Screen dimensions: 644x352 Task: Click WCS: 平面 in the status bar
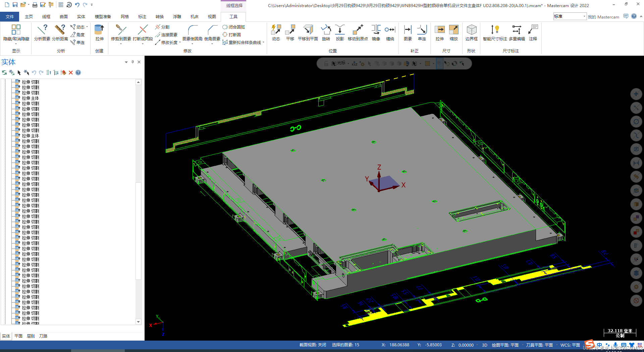(570, 345)
